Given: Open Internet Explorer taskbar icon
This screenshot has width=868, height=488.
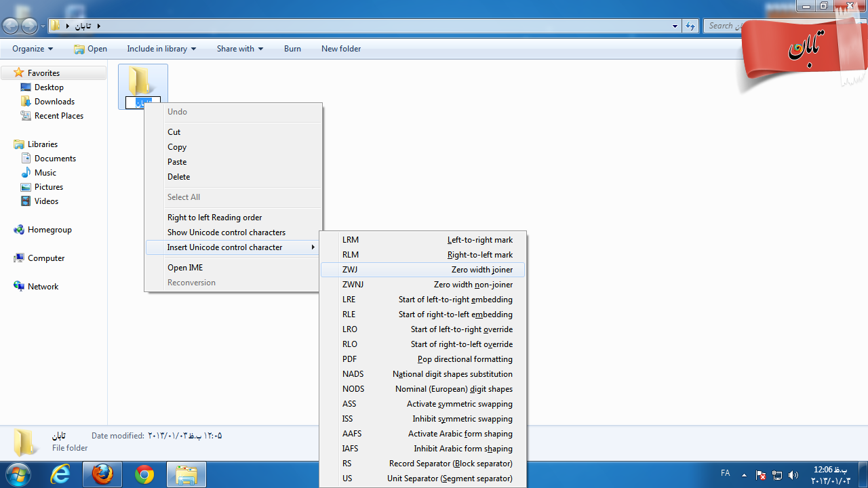Looking at the screenshot, I should tap(61, 474).
